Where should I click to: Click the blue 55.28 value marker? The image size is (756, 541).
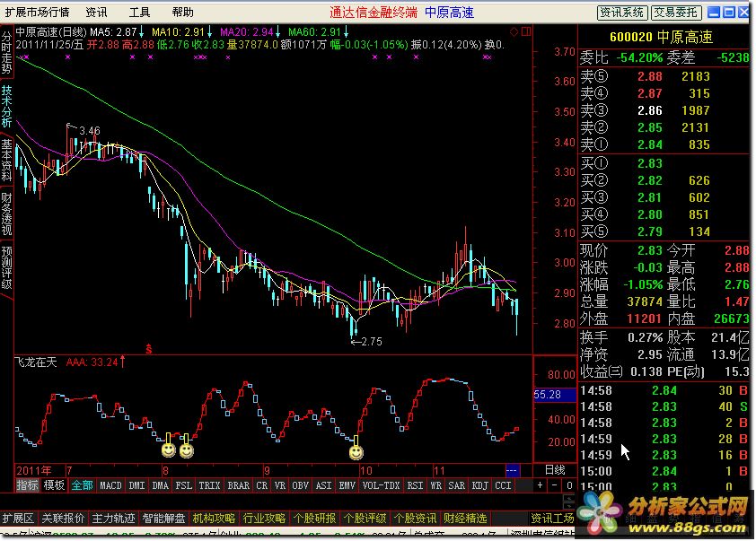tap(555, 395)
